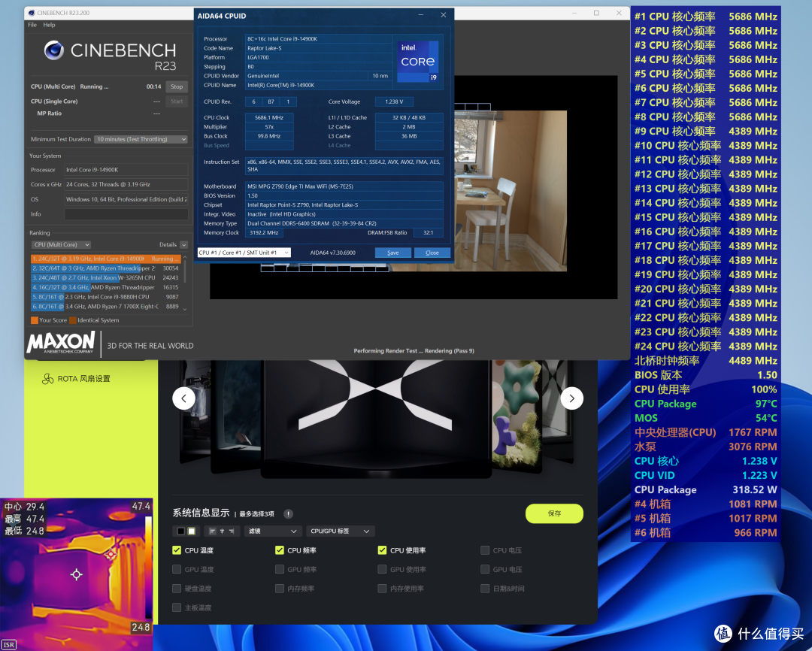Select the Intel Core i9-14900K ranking row

coord(106,259)
